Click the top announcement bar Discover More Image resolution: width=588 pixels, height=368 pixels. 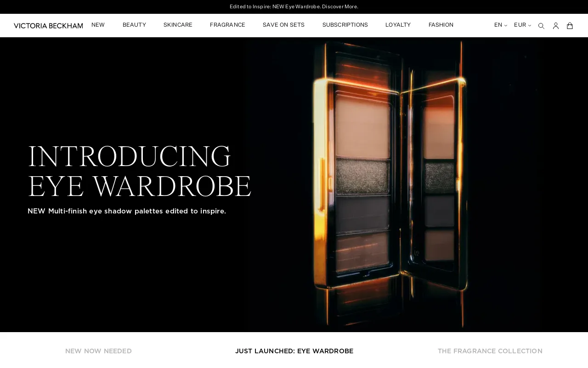[340, 7]
